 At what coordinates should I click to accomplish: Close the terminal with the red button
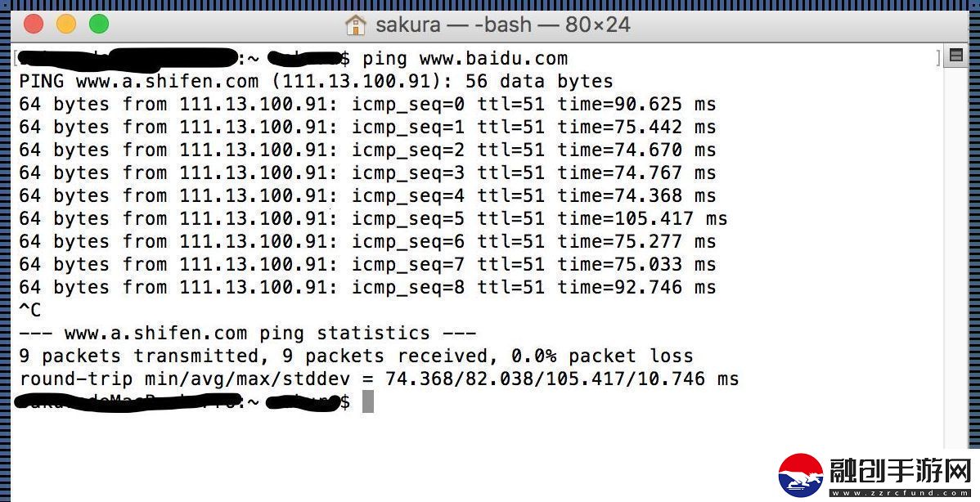[34, 25]
